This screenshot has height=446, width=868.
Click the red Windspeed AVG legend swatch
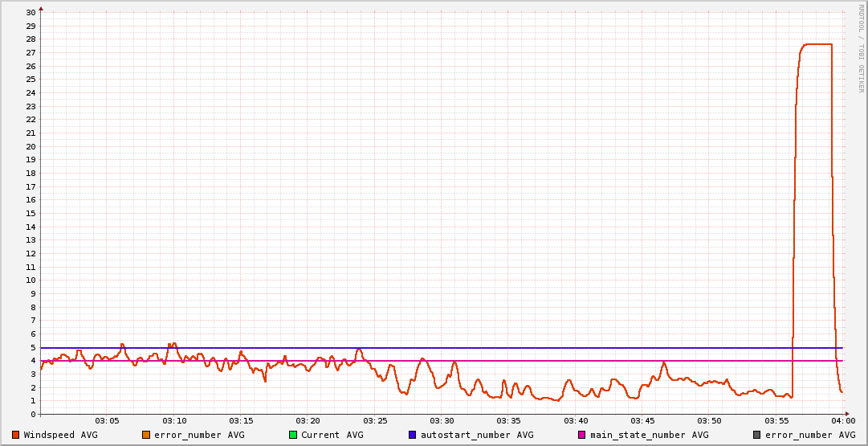click(16, 435)
